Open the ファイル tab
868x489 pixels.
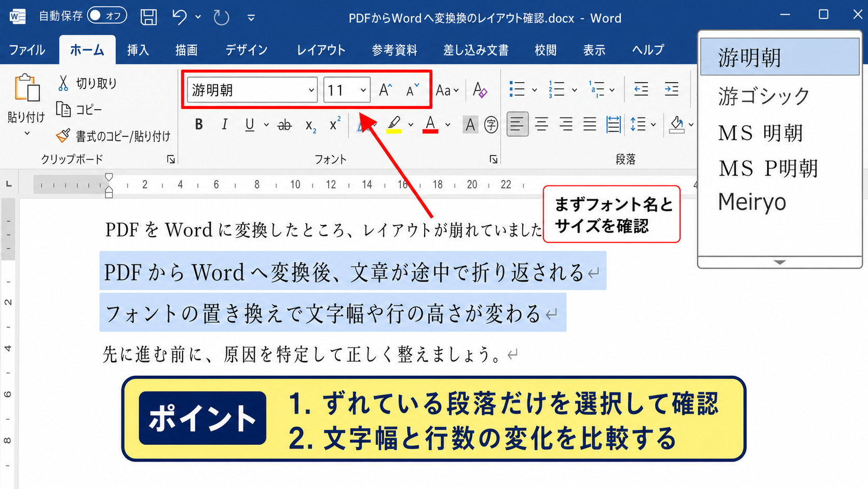27,50
